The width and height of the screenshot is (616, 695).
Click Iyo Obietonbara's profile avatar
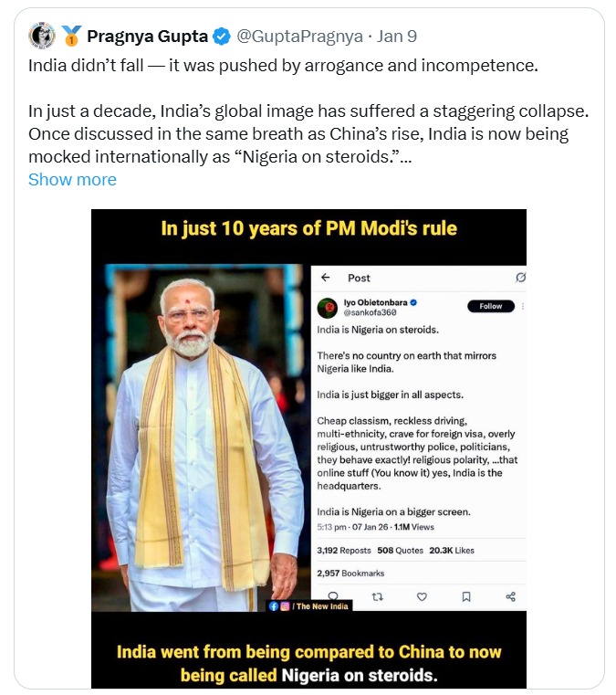coord(327,307)
